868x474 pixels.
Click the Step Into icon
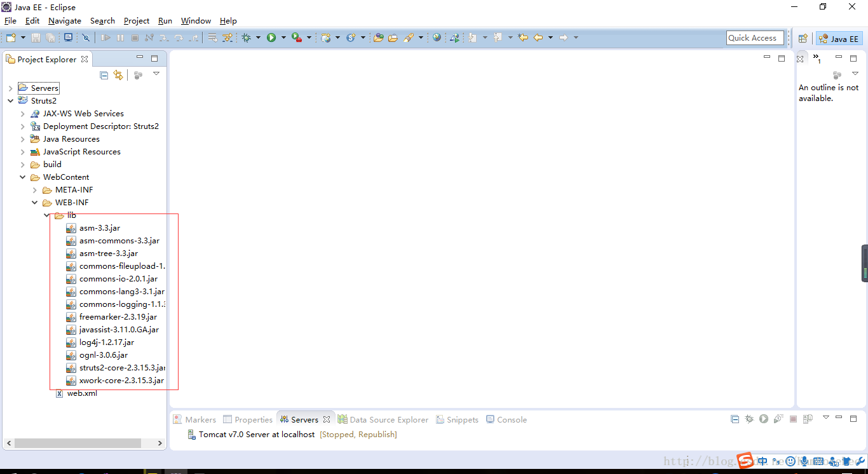164,37
